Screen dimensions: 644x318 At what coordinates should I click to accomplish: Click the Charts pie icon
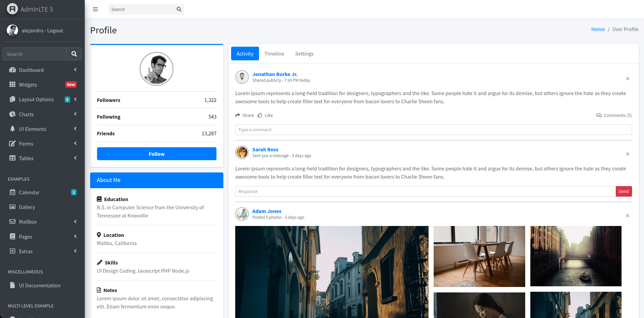coord(13,114)
